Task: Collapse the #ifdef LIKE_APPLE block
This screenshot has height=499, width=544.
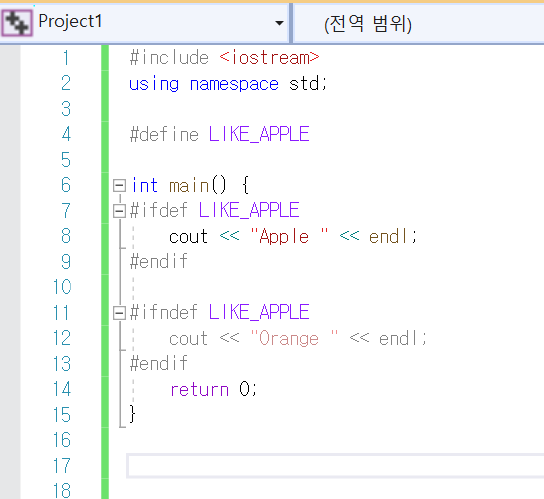Action: tap(119, 211)
